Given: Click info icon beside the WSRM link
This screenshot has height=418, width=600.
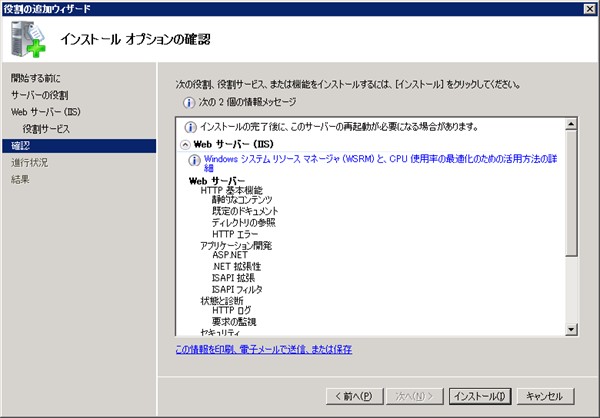Looking at the screenshot, I should 194,160.
